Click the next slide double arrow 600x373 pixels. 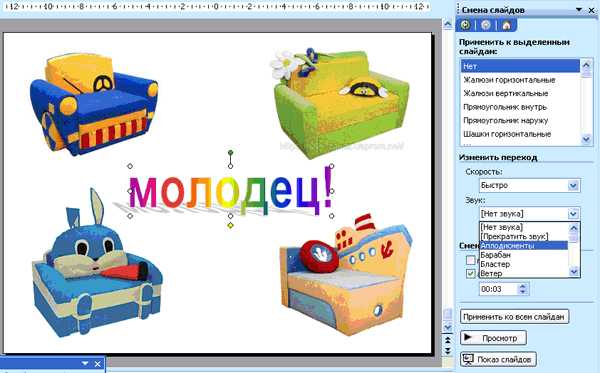click(x=447, y=350)
